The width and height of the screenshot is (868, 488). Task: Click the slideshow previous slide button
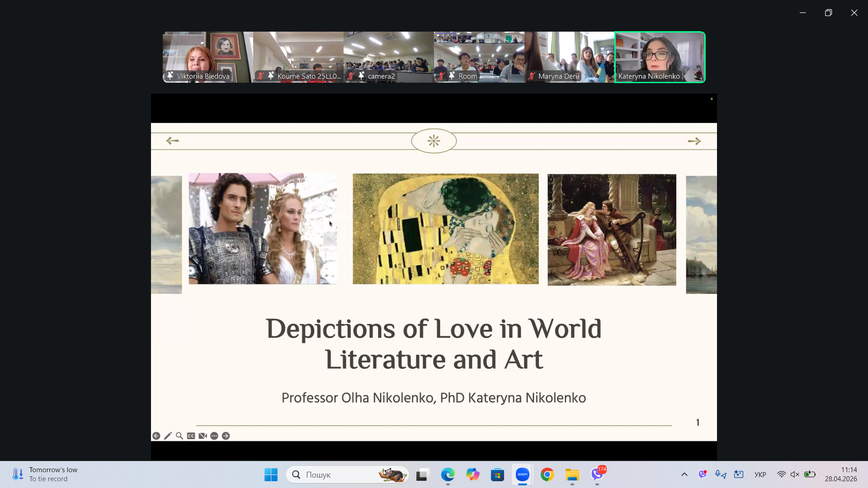[156, 436]
